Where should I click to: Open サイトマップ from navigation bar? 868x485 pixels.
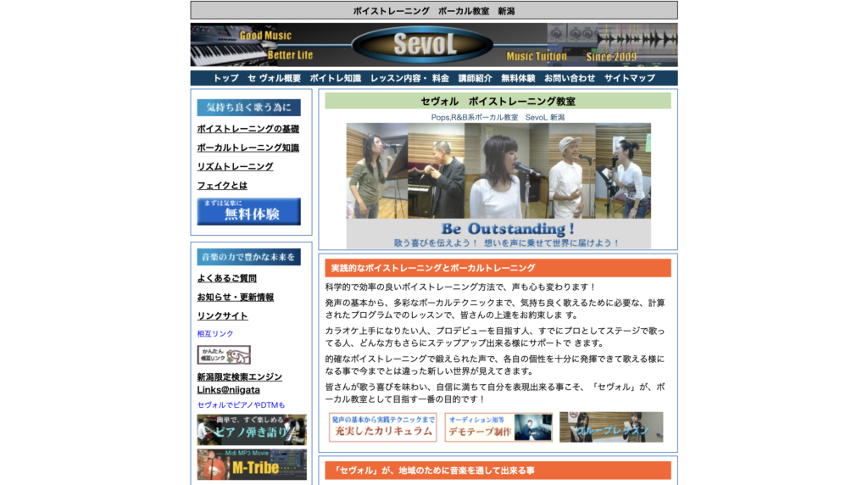(630, 78)
